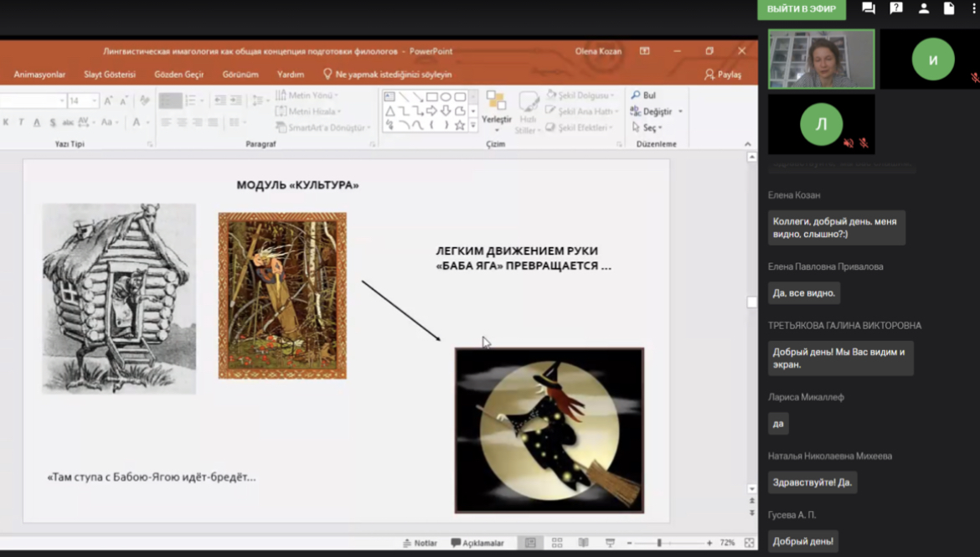Switch to normal view in status bar
Screen dimensions: 980x557
pos(530,543)
